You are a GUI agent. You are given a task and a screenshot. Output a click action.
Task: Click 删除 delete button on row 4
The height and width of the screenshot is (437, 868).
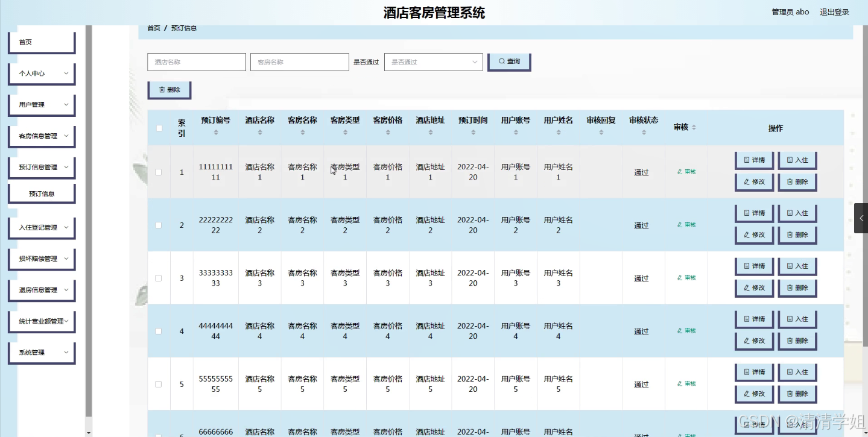[797, 341]
